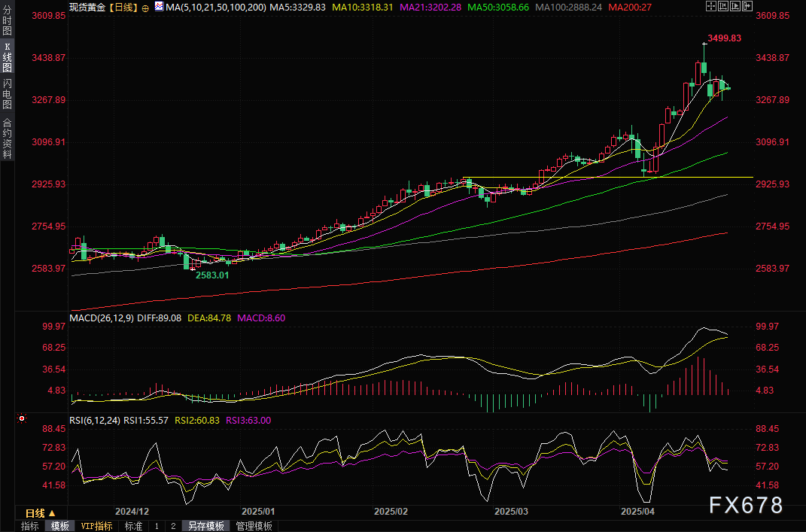806x532 pixels.
Task: Click the crosshair cursor icon at top right
Action: 711,6
